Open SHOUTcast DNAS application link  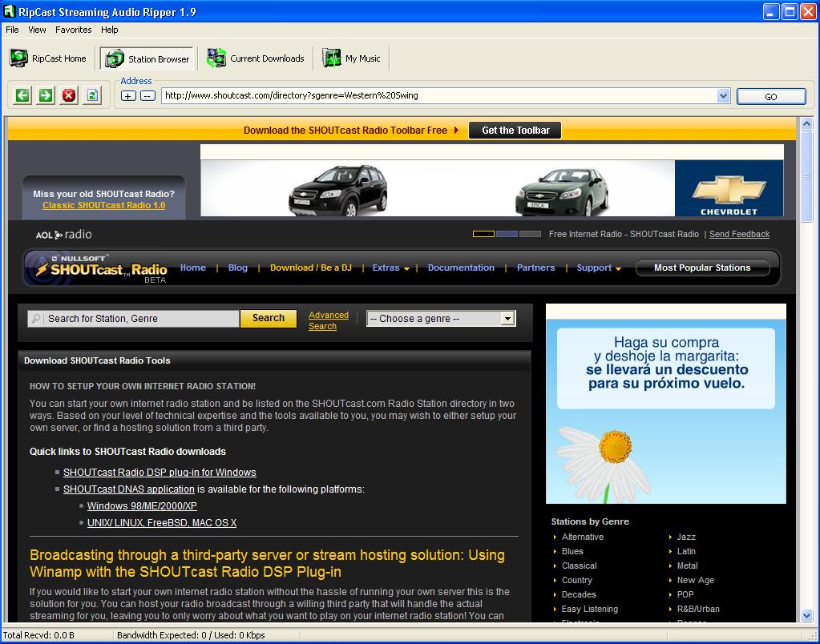pos(128,489)
